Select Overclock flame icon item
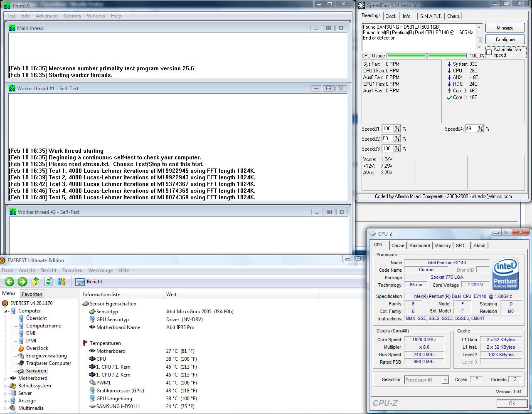 pyautogui.click(x=21, y=348)
